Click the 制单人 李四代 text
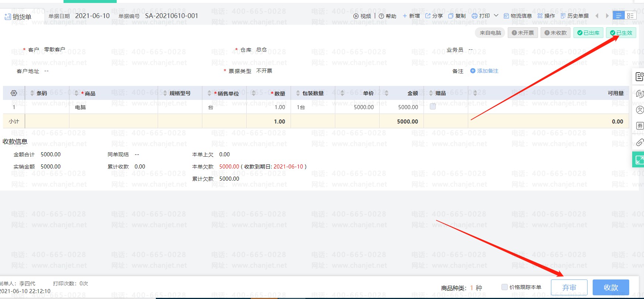Screen dimensions: 644x299 click(18, 284)
